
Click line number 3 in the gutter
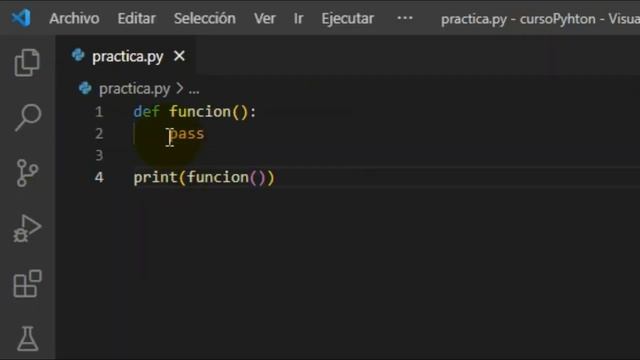[99, 156]
